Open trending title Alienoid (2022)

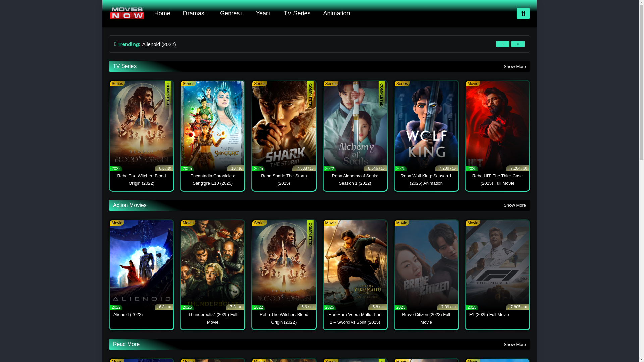(159, 44)
